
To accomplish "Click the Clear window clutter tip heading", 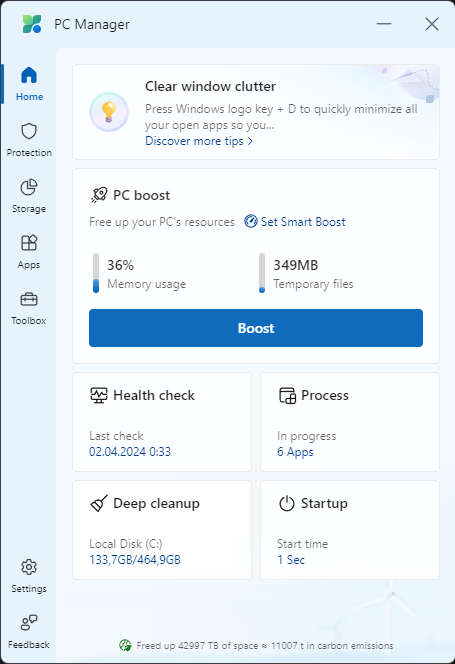I will coord(211,86).
